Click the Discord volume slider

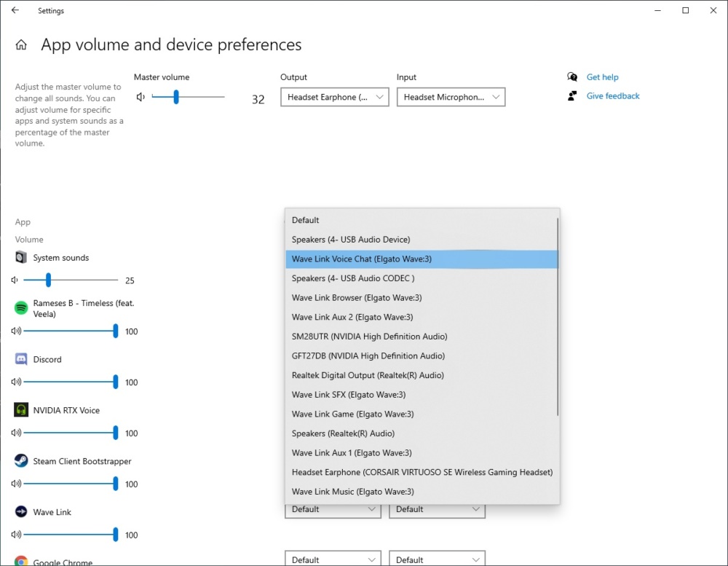71,382
